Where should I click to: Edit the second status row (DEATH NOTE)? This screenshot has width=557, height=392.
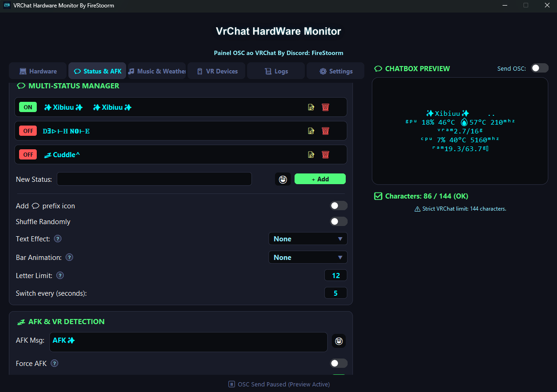pyautogui.click(x=311, y=131)
